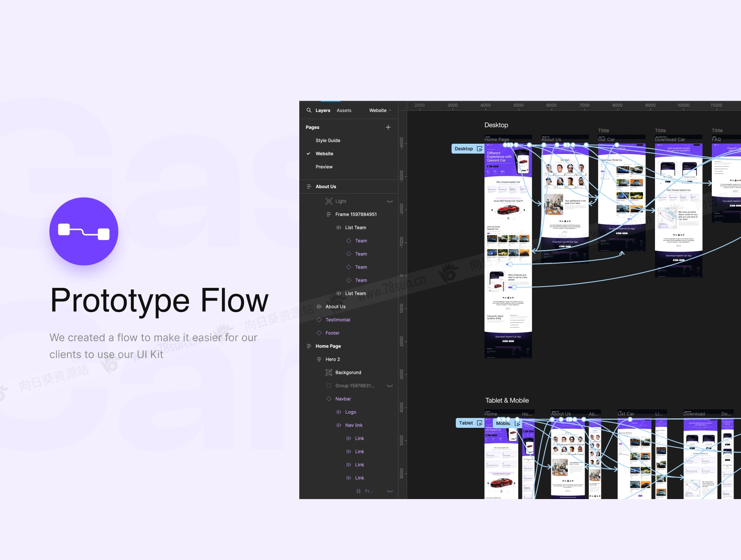Click the Backgorund layer frame icon
This screenshot has width=741, height=560.
click(329, 372)
